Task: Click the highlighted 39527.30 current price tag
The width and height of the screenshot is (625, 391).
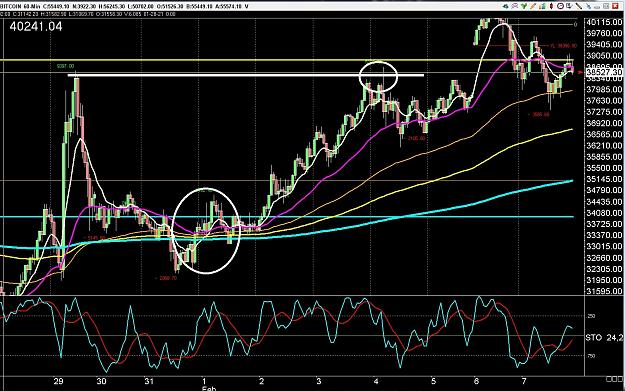Action: [604, 72]
